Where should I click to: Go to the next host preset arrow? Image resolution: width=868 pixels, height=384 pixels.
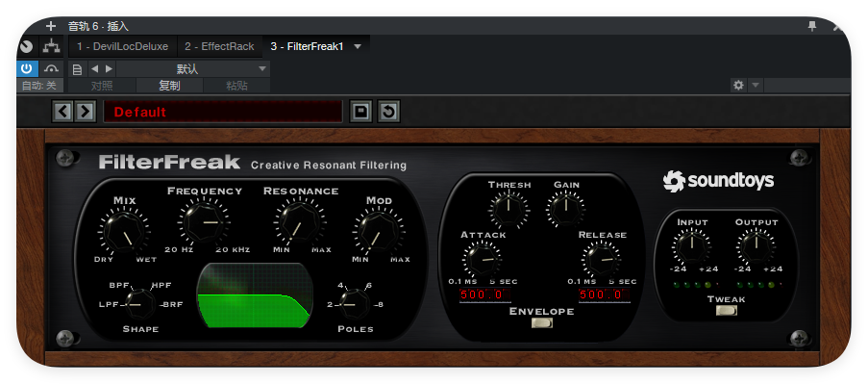109,68
